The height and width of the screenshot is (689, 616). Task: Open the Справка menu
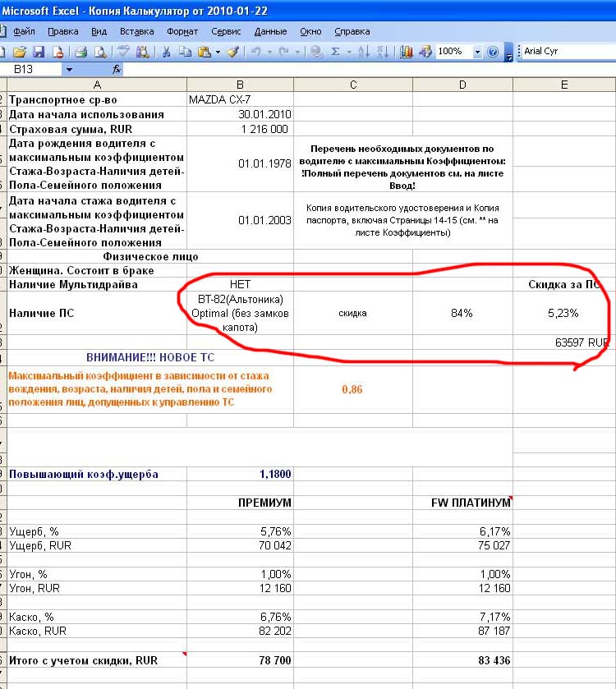[x=352, y=32]
